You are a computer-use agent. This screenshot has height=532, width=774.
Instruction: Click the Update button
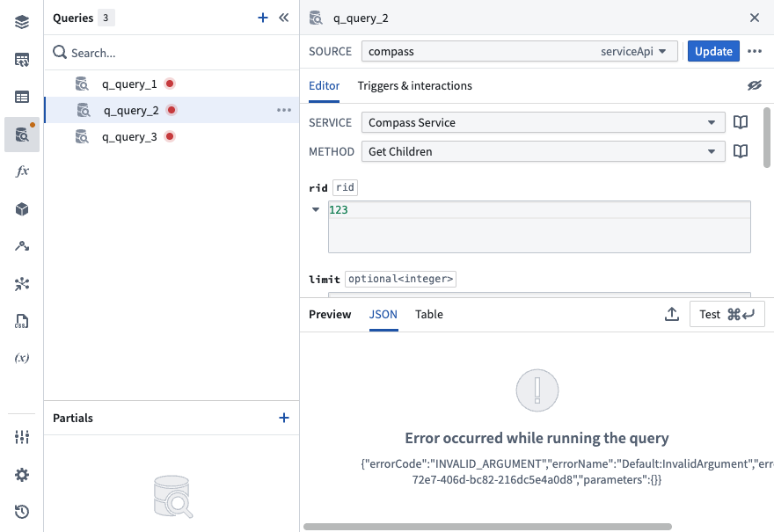point(713,51)
